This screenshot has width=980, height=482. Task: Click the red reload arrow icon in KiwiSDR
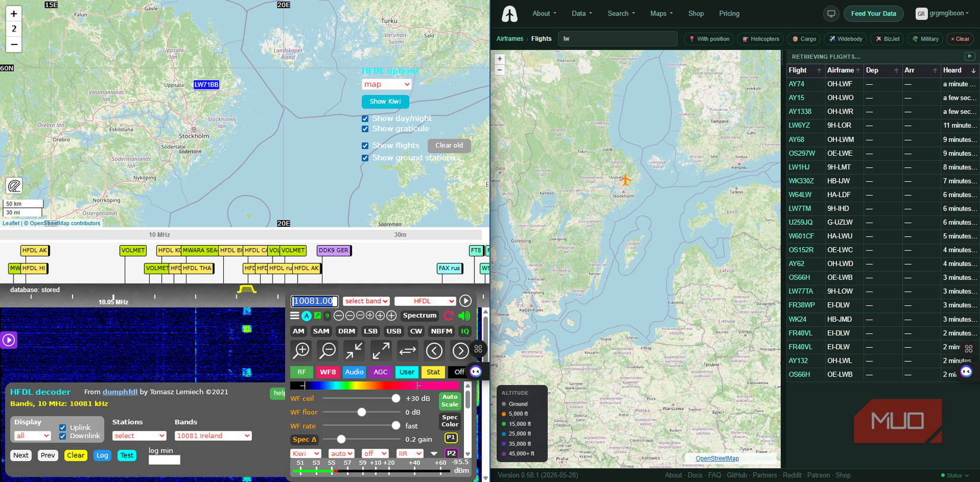coord(448,316)
